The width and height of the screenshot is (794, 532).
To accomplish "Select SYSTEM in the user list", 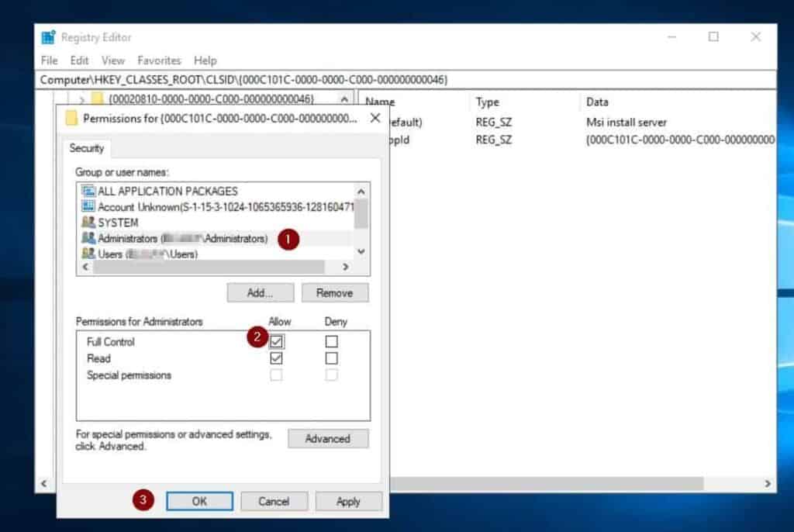I will [x=118, y=223].
